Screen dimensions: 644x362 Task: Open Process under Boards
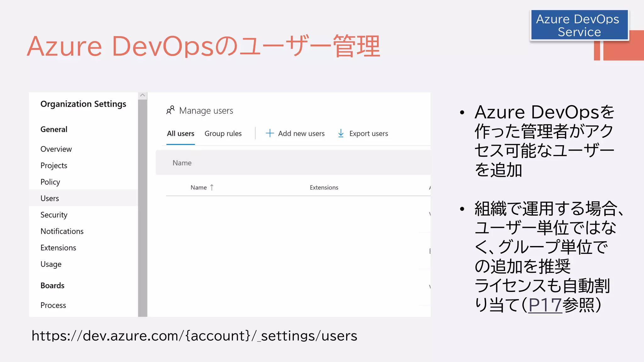pyautogui.click(x=53, y=305)
